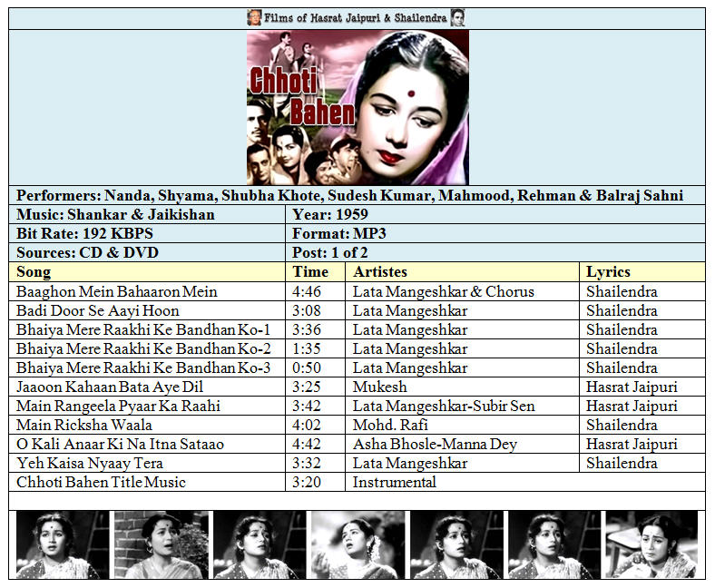The width and height of the screenshot is (715, 588).
Task: Open the second film still with brick wall
Action: 162,545
